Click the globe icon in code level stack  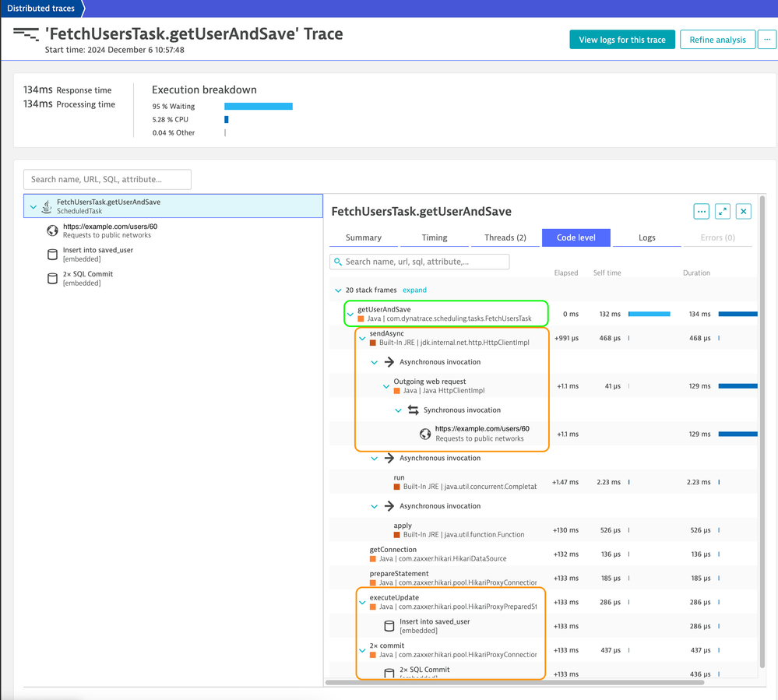tap(425, 434)
